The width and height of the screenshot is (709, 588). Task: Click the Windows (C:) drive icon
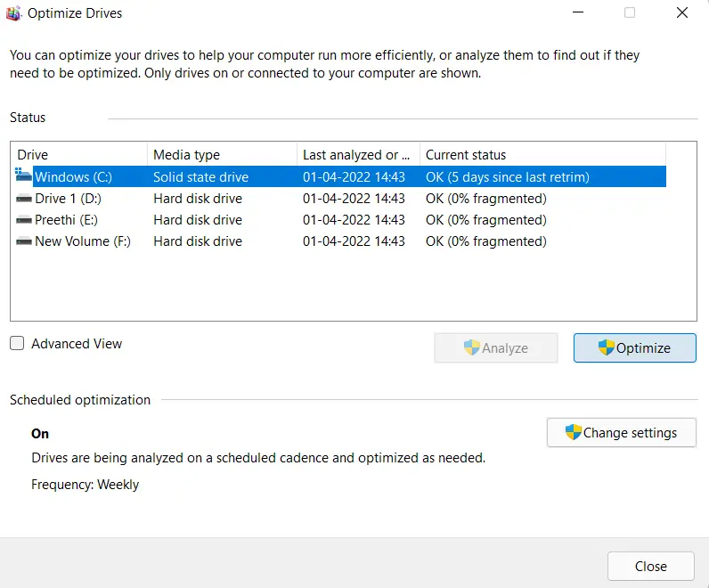(23, 175)
